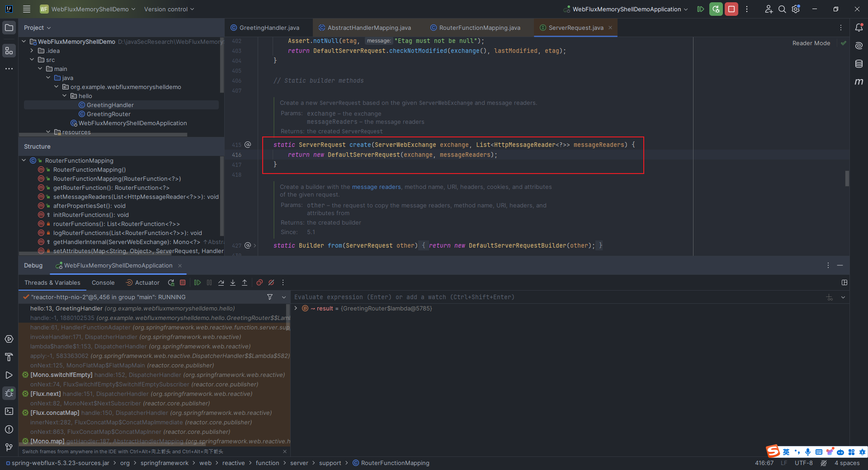Viewport: 868px width, 470px height.
Task: Click Step Out in the debug toolbar
Action: coord(245,282)
